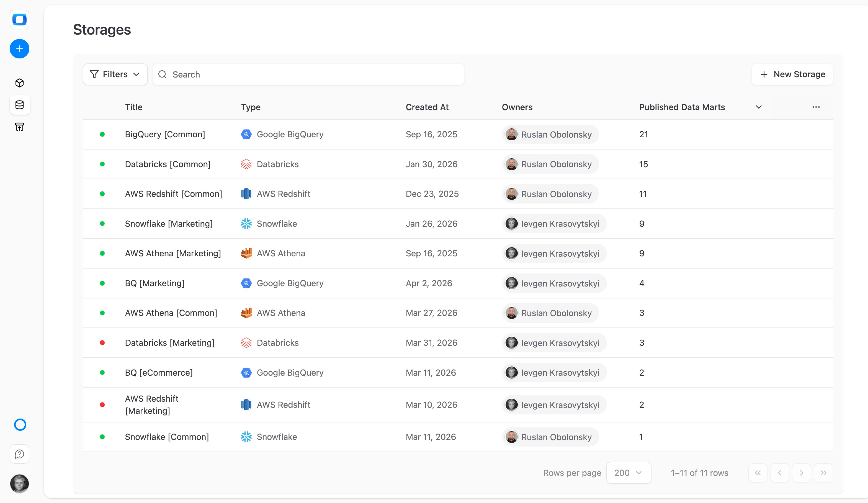
Task: Open the Snowflake [Common] storage
Action: (x=167, y=437)
